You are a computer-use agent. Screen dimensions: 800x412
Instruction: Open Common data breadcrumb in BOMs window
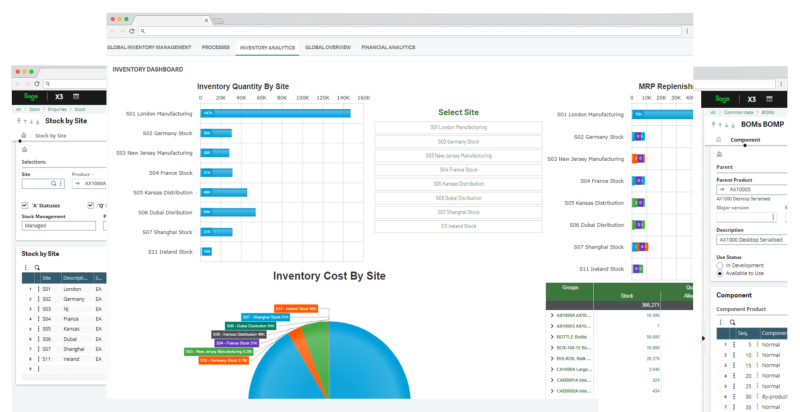738,112
